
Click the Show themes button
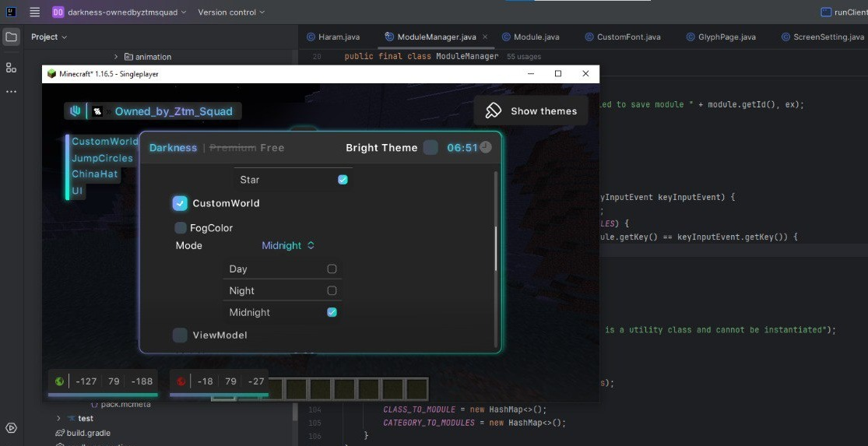coord(530,111)
